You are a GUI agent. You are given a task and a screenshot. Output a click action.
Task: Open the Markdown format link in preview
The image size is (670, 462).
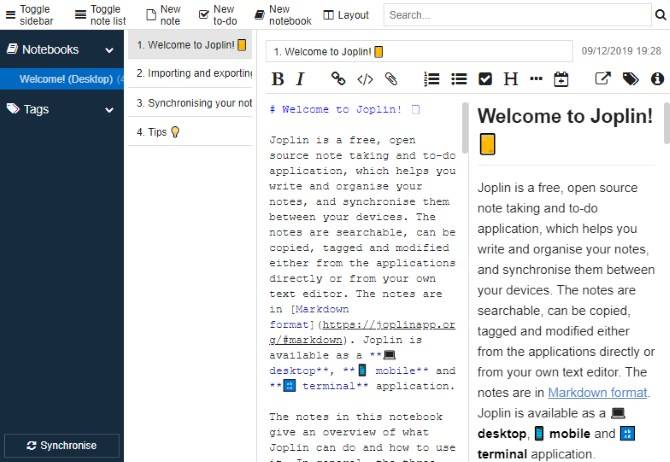tap(597, 392)
